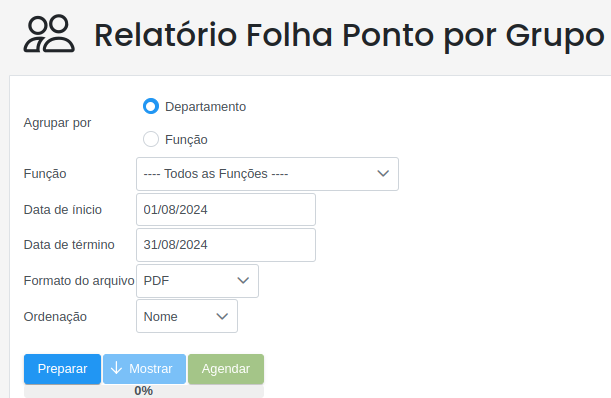Focus the Data de término date field
This screenshot has height=398, width=611.
tap(226, 245)
